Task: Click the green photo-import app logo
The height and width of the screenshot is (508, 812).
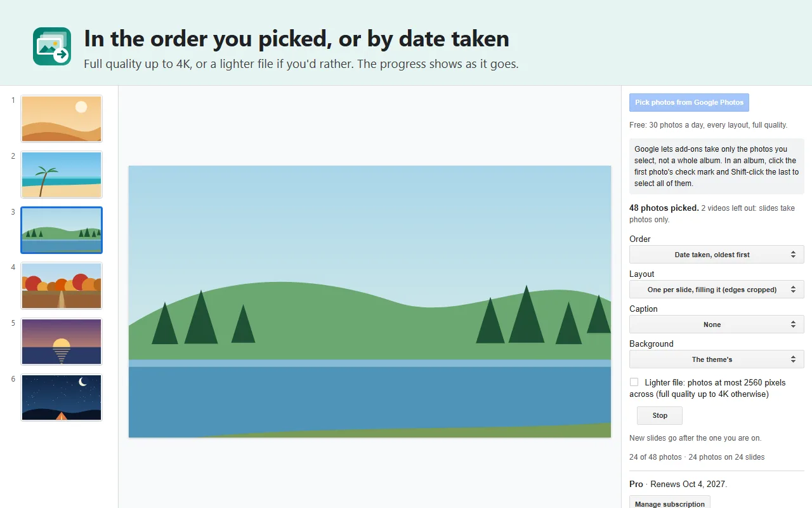Action: coord(52,46)
